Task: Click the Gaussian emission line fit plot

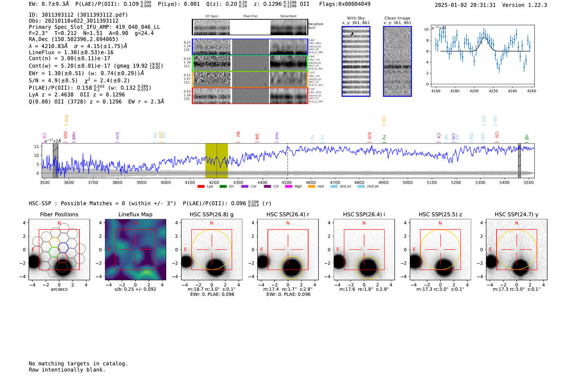Action: pyautogui.click(x=482, y=57)
